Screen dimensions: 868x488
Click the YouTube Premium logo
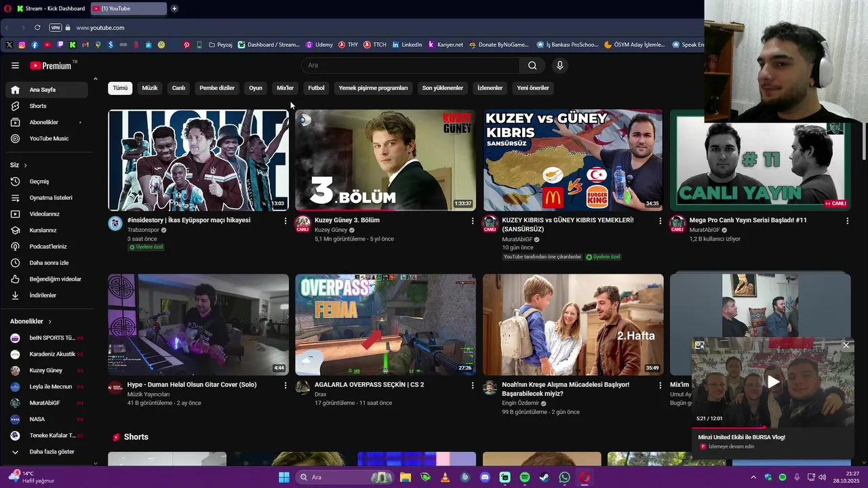click(51, 65)
